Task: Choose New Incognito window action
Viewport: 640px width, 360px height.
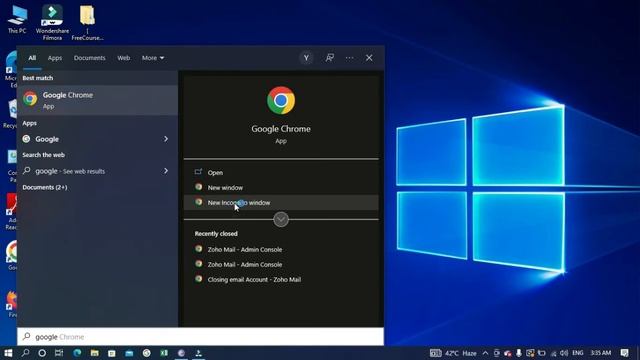Action: [x=281, y=202]
